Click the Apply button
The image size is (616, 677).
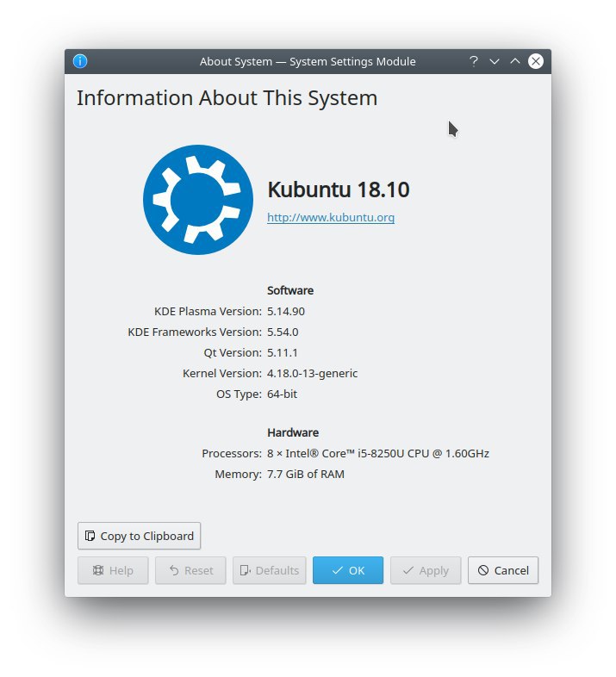tap(426, 570)
